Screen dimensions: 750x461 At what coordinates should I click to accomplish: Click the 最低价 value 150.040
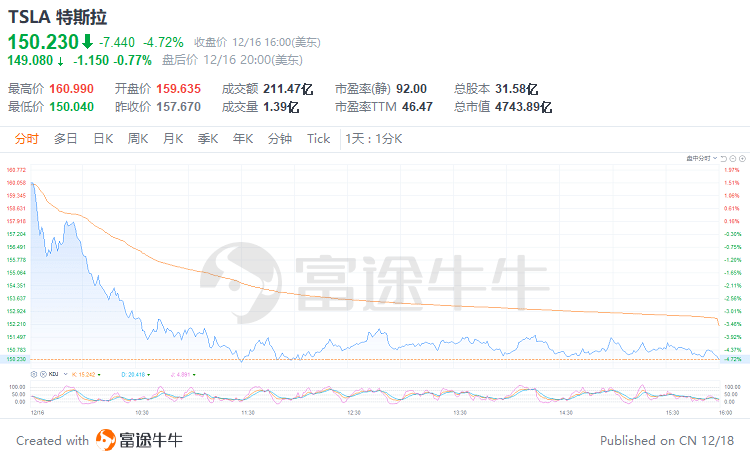[72, 107]
